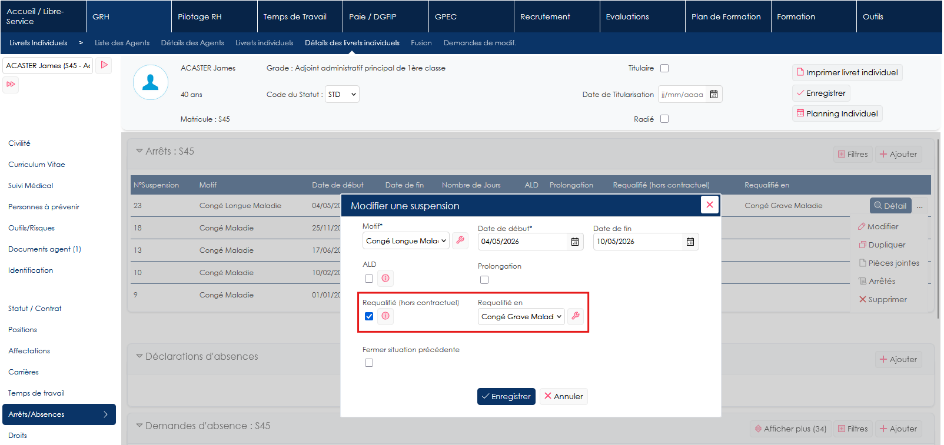Collapse the Arrêts : S45 section
The image size is (944, 445).
[x=139, y=152]
